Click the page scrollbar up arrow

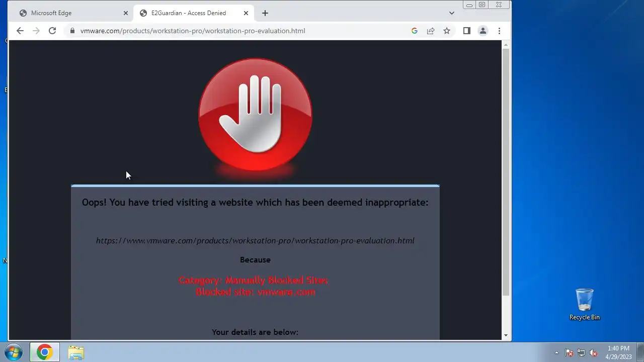tap(506, 45)
